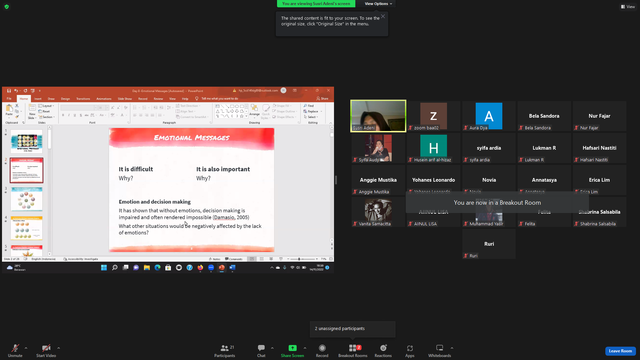The image size is (640, 360).
Task: Switch to the Review ribbon tab
Action: [158, 99]
